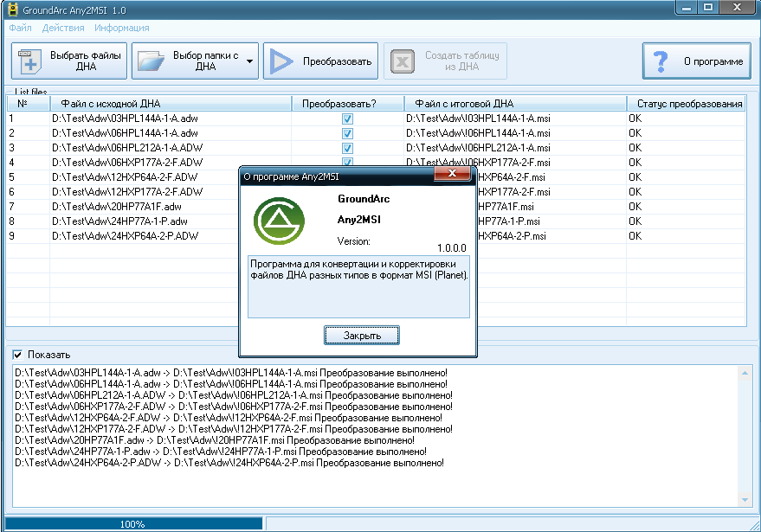Click the green GroundArc logo in dialog

point(279,221)
